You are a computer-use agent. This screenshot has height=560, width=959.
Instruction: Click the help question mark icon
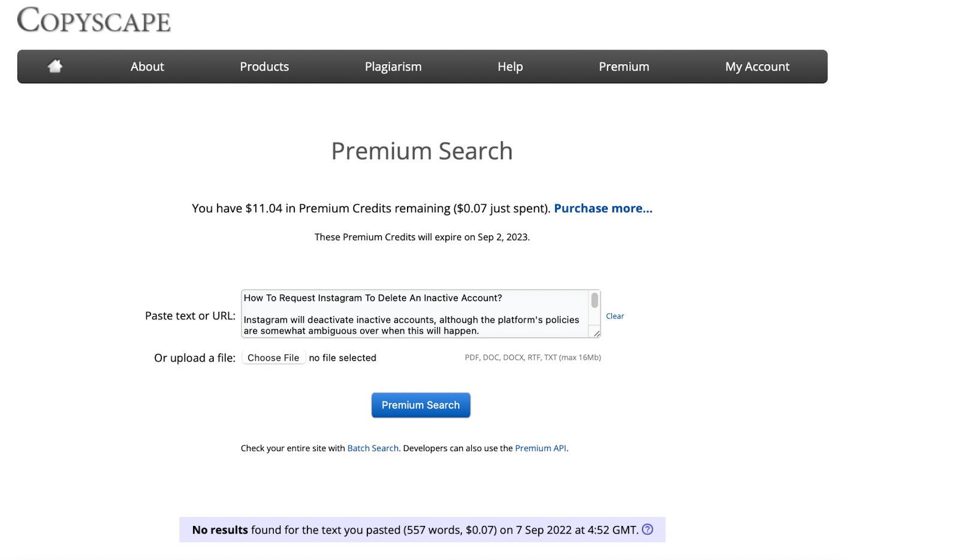click(647, 529)
